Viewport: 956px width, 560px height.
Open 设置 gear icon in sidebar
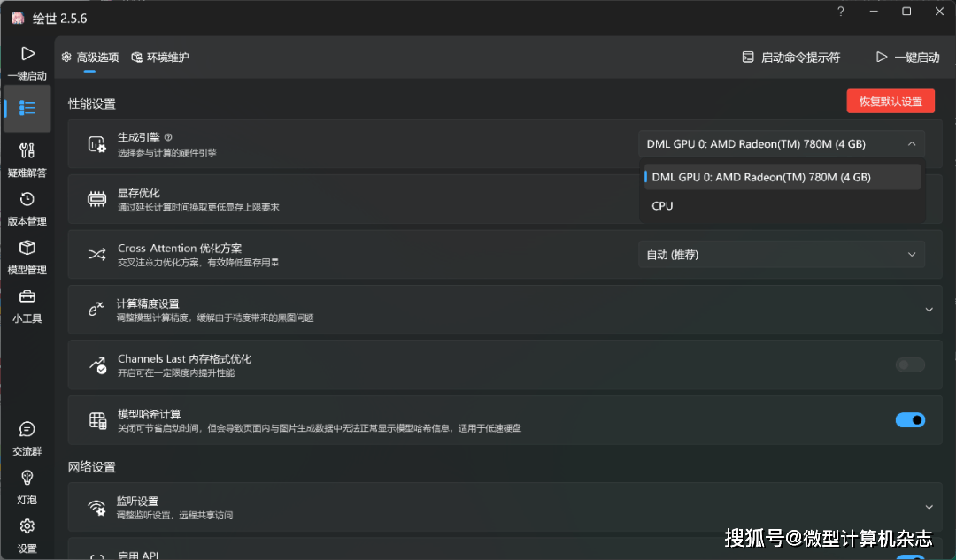[27, 527]
